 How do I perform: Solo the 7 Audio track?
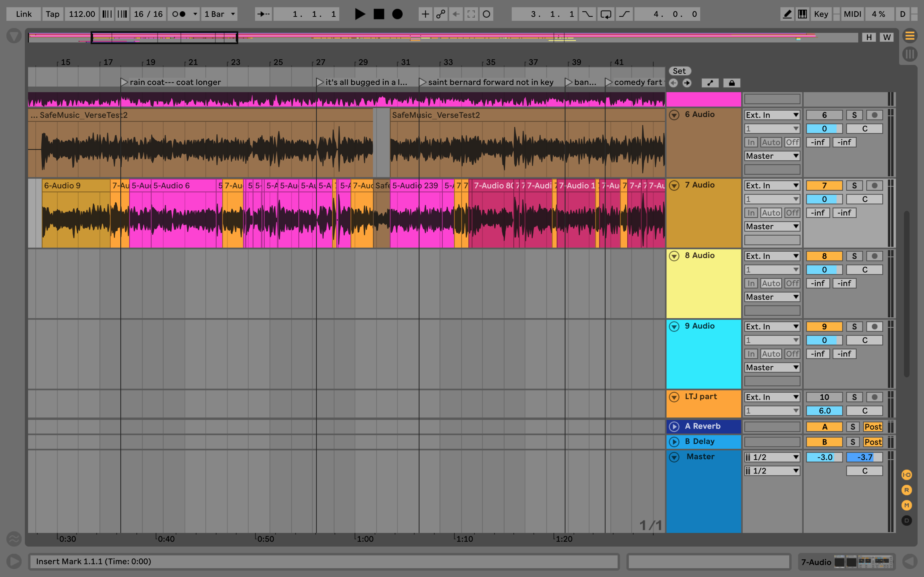[854, 186]
